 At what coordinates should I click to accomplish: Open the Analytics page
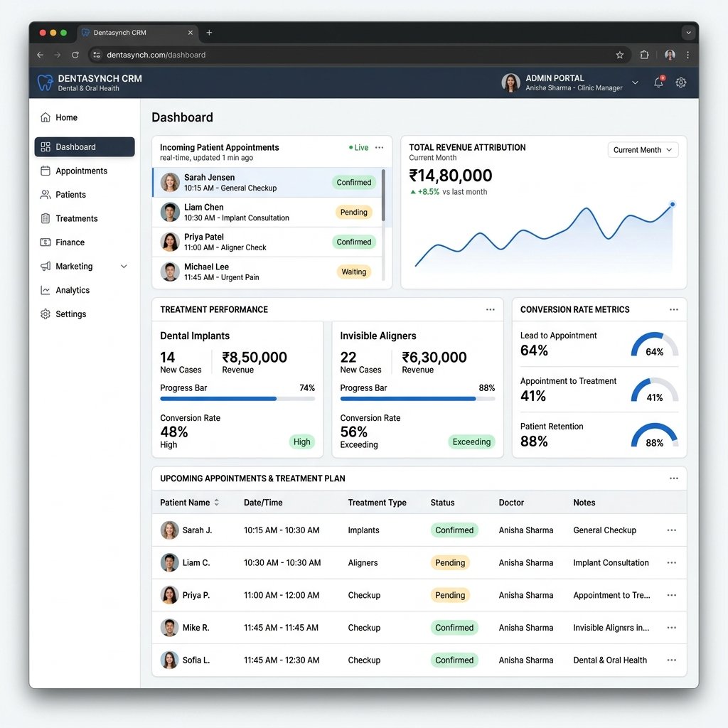click(x=85, y=290)
